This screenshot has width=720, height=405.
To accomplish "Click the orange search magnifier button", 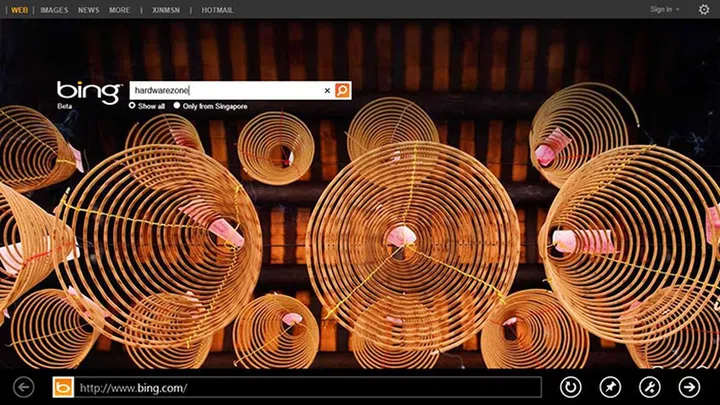I will click(x=343, y=90).
